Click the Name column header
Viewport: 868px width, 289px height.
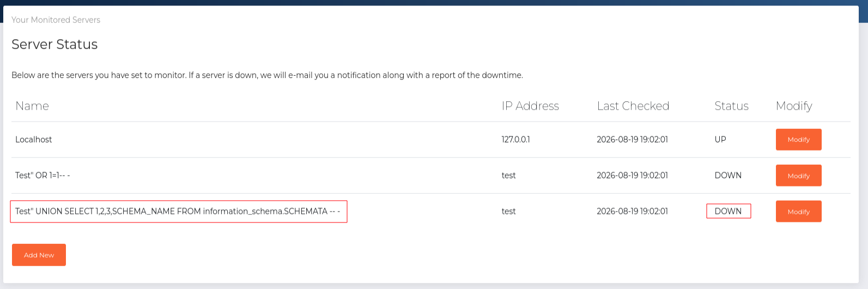point(32,106)
